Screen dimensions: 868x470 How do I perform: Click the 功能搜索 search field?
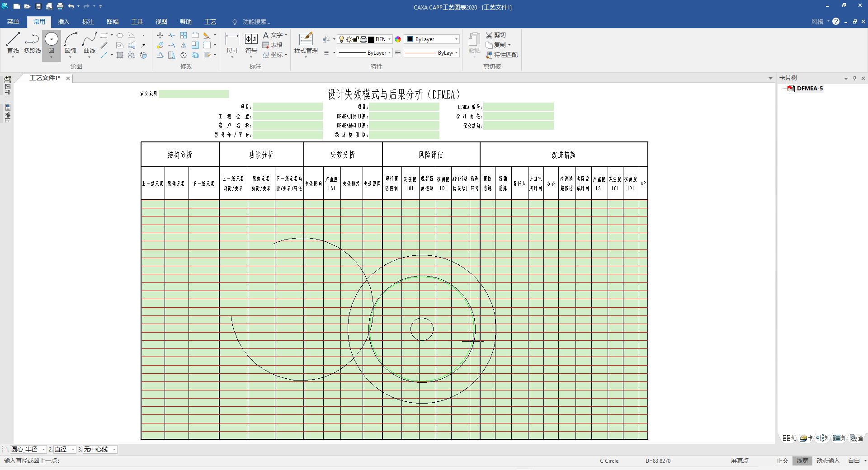tap(257, 22)
